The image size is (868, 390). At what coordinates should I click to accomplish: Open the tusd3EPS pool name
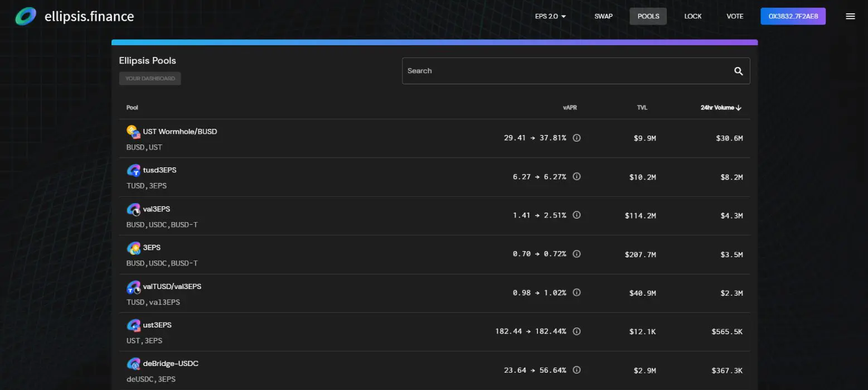(x=160, y=170)
